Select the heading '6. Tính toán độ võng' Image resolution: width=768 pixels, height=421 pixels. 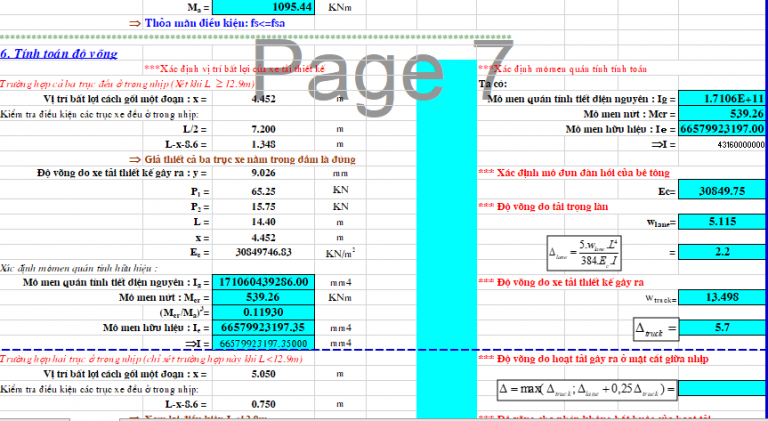pyautogui.click(x=59, y=54)
